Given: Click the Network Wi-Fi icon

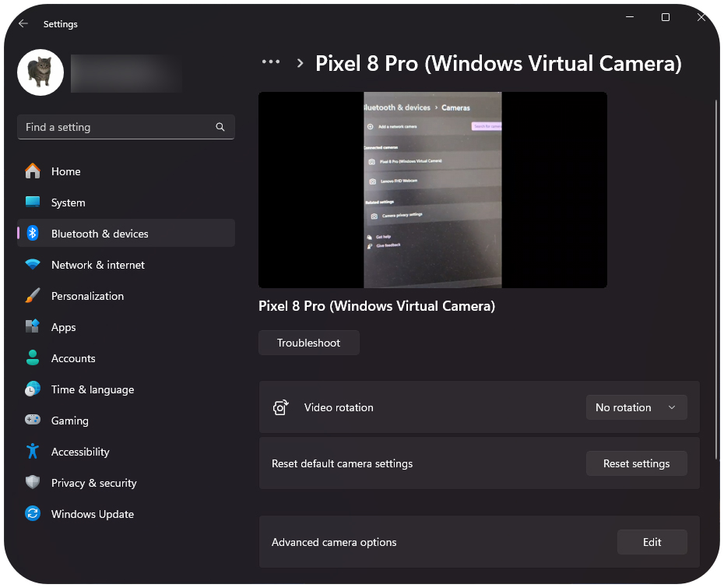Looking at the screenshot, I should (33, 264).
